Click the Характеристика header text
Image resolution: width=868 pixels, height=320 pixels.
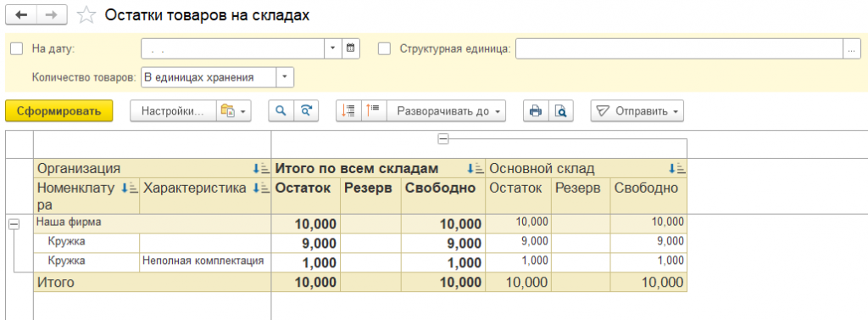[194, 188]
